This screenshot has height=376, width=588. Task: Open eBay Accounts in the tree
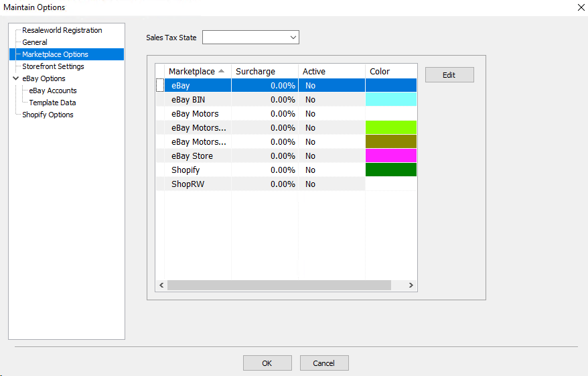[x=53, y=90]
